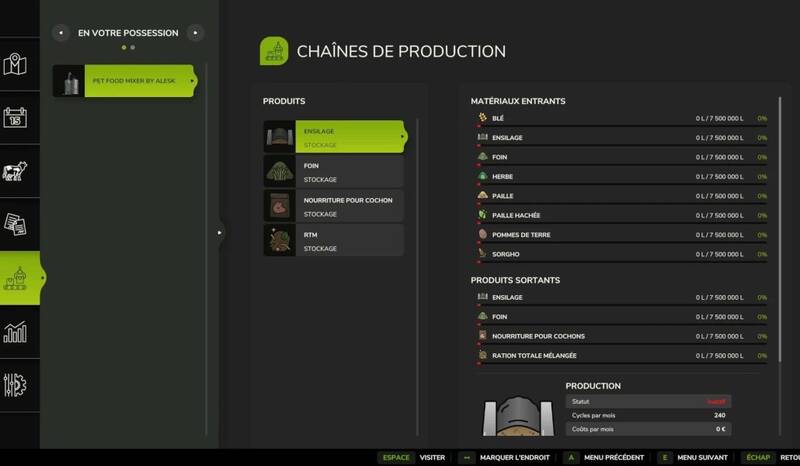
Task: Select the production chains factory icon
Action: pyautogui.click(x=17, y=279)
